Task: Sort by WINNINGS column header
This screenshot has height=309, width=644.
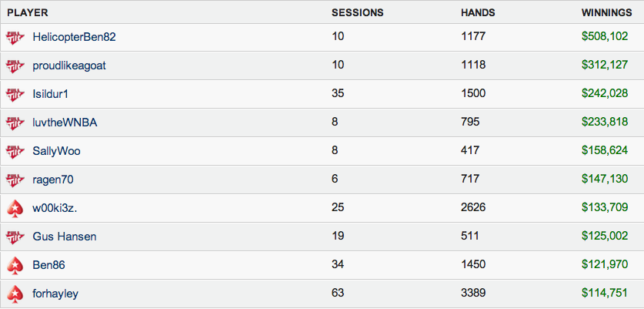Action: [606, 13]
